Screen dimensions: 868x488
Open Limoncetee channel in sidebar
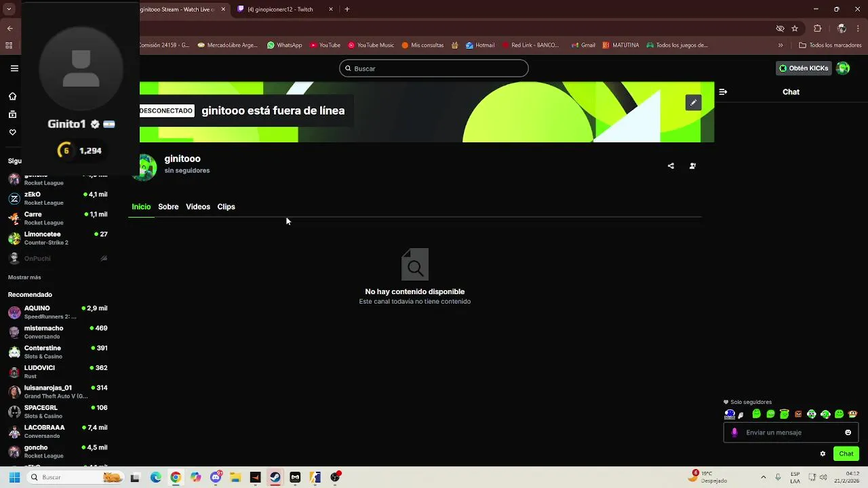pos(58,238)
